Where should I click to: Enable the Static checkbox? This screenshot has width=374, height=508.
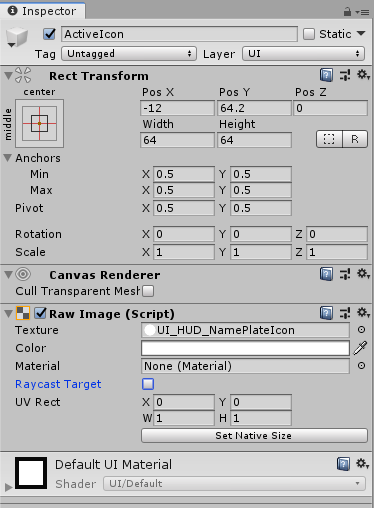(309, 34)
